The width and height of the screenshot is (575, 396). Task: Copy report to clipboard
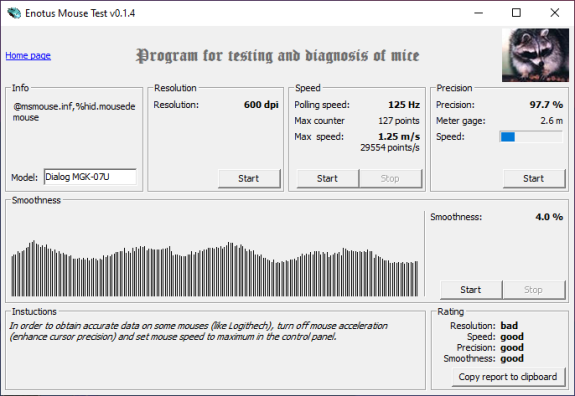(508, 377)
